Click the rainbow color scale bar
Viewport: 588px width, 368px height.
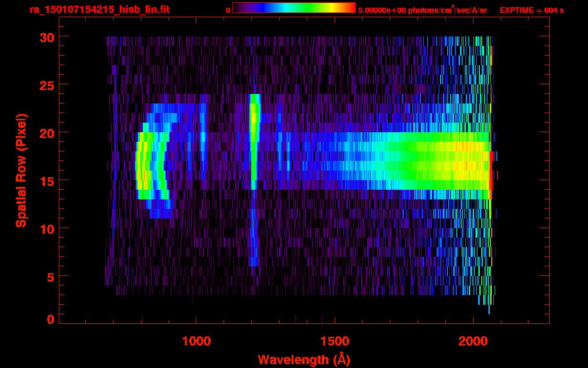pyautogui.click(x=294, y=8)
